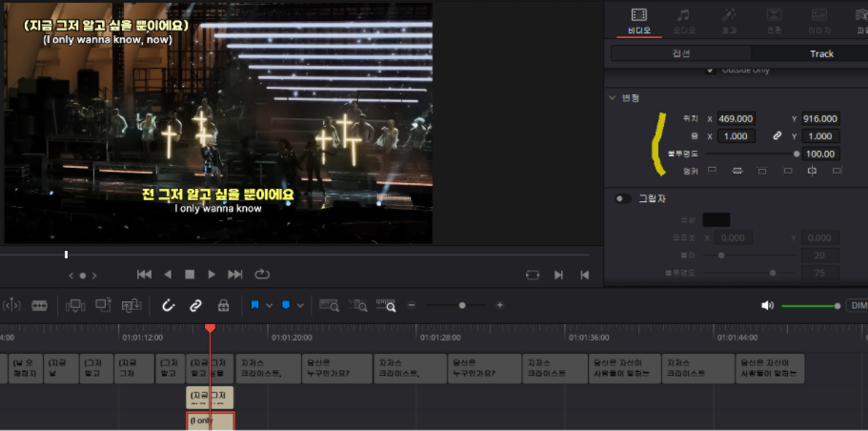868x431 pixels.
Task: Click the green volume level slider
Action: coord(811,306)
